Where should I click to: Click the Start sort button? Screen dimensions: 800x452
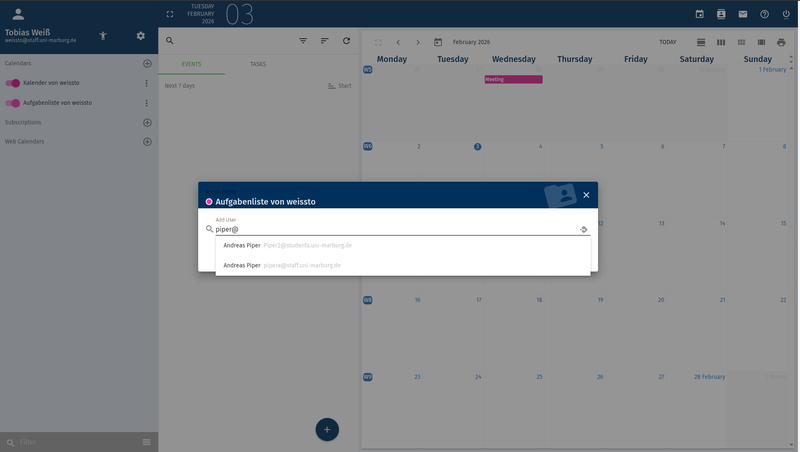coord(340,86)
